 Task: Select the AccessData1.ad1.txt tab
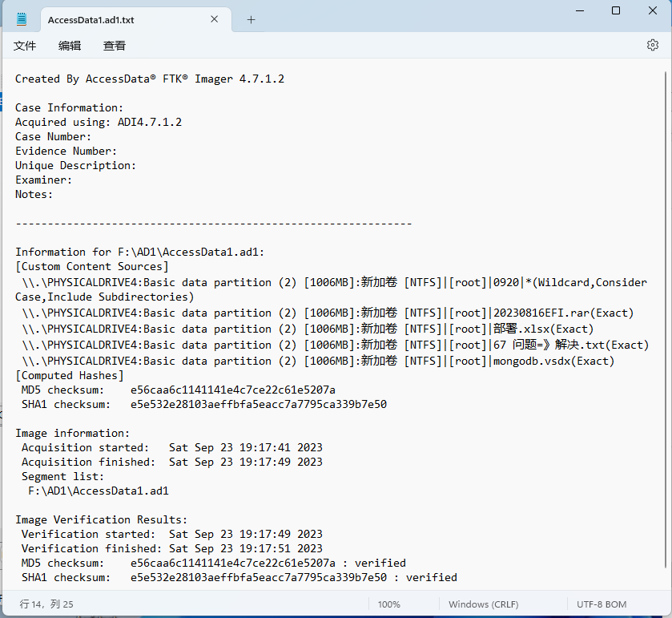tap(112, 20)
